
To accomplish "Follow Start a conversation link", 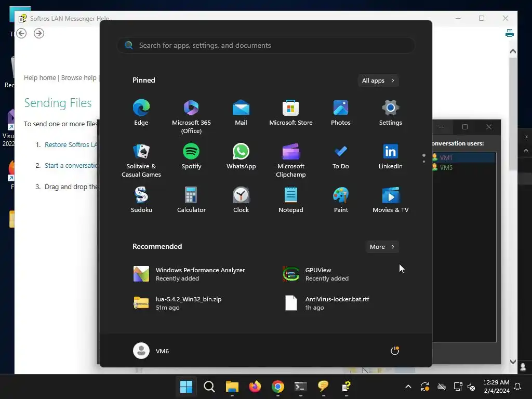I will click(71, 166).
